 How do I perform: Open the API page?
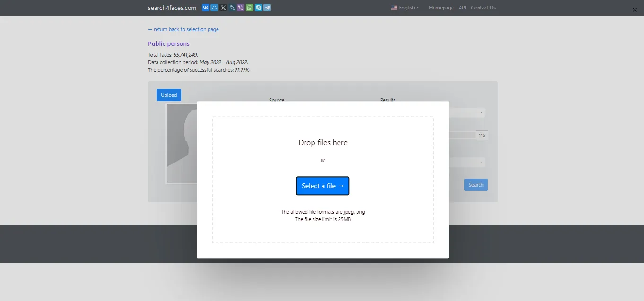tap(462, 8)
